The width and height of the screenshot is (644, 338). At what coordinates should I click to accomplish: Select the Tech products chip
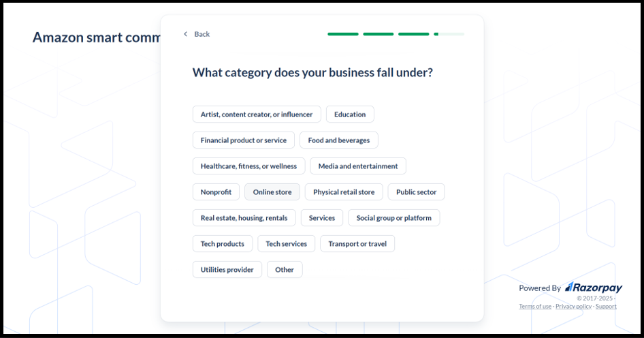point(222,244)
